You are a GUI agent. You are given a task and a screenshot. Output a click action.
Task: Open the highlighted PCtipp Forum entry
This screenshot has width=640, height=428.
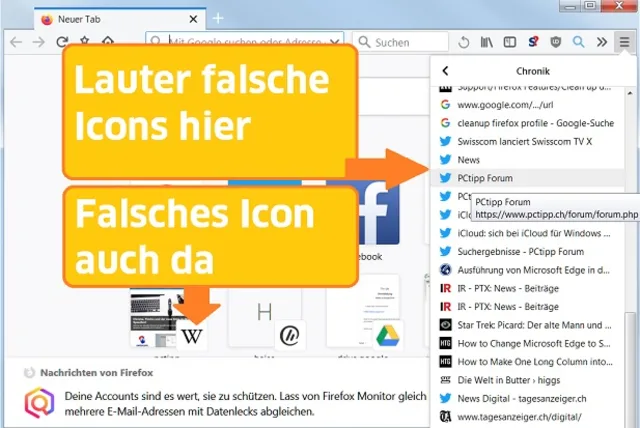click(527, 178)
